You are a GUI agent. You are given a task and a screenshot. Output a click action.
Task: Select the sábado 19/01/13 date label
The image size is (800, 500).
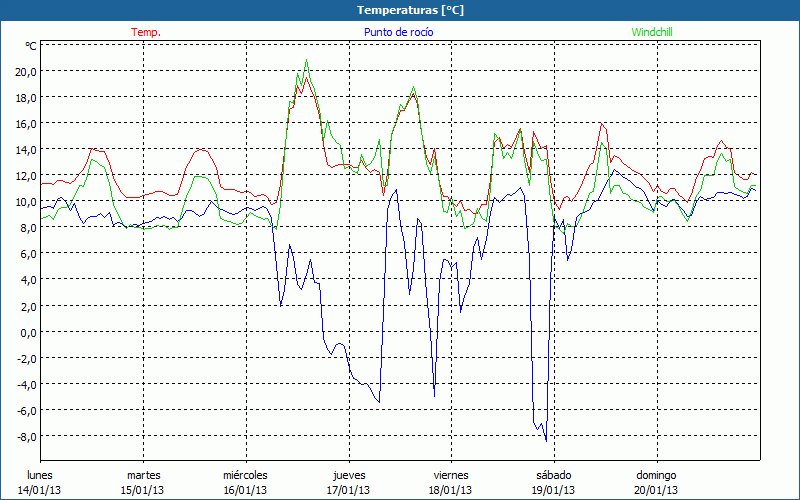coord(553,482)
